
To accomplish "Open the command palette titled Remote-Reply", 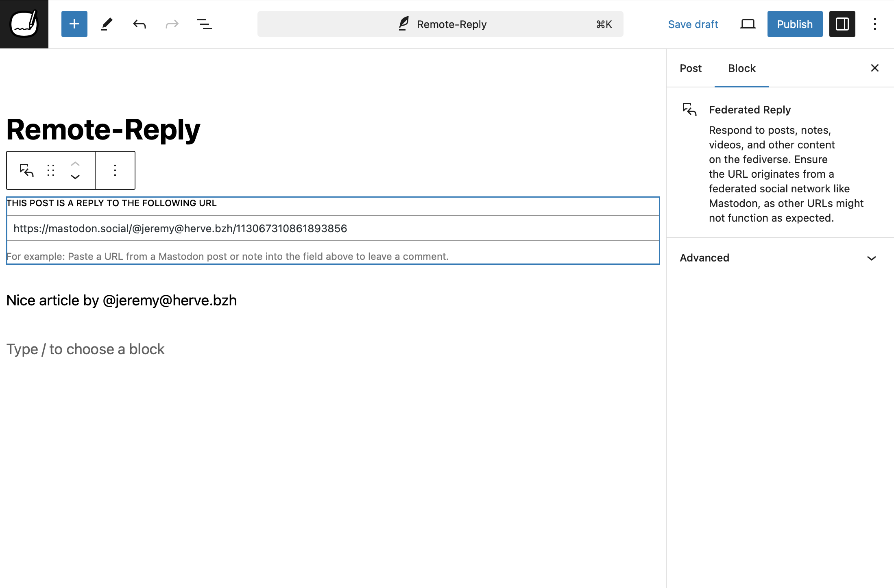I will [x=440, y=24].
